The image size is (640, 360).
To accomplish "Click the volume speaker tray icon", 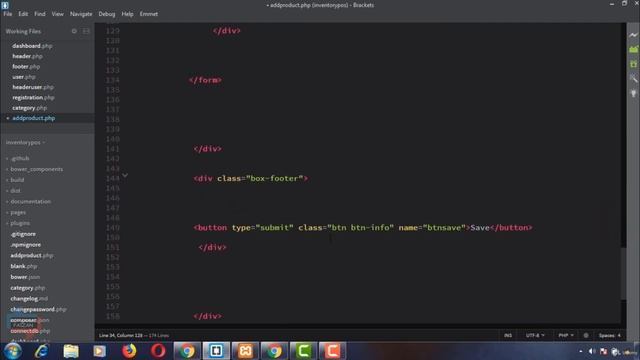I will click(592, 351).
